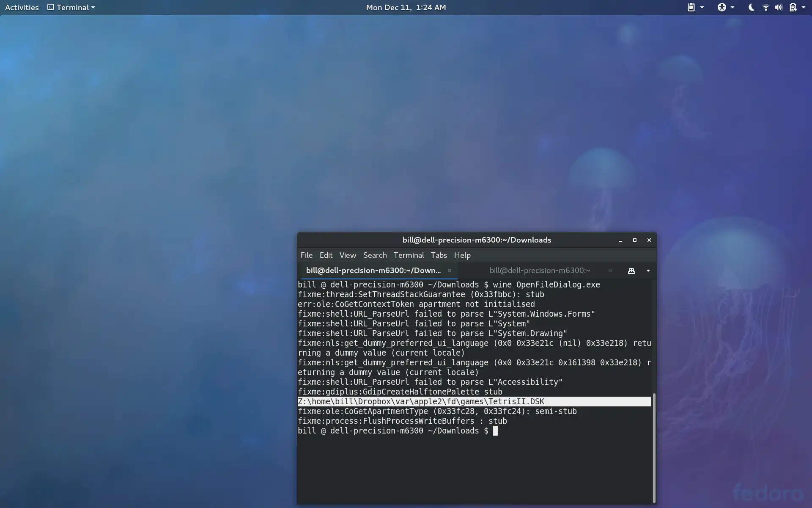This screenshot has width=812, height=508.
Task: Open the terminal File menu
Action: [306, 255]
